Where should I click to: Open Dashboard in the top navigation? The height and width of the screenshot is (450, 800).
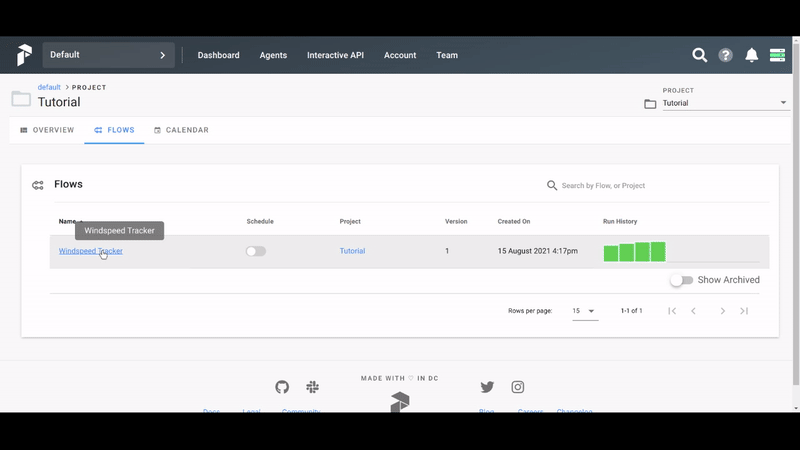218,55
